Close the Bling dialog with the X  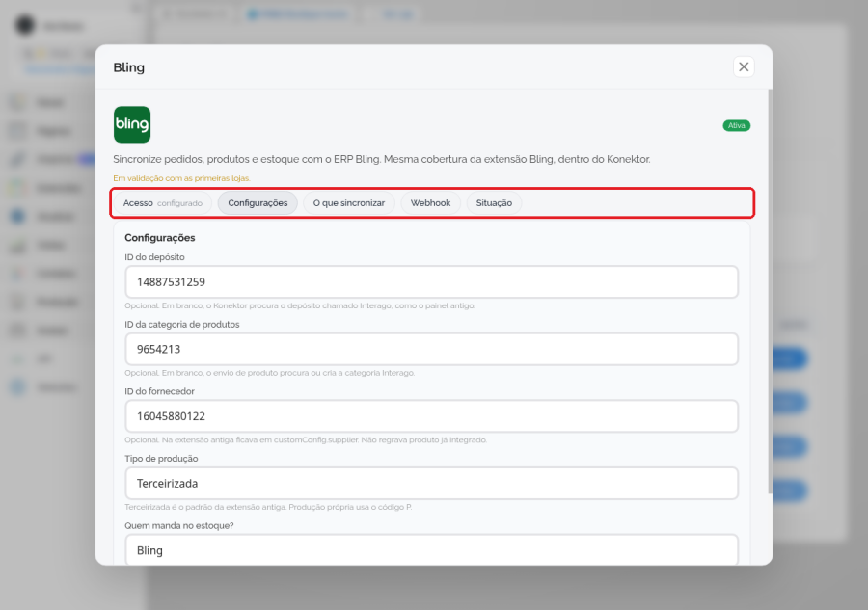(744, 66)
